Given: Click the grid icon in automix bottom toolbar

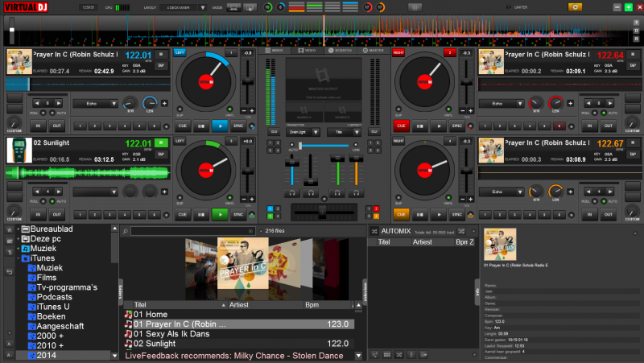Looking at the screenshot, I should 387,354.
